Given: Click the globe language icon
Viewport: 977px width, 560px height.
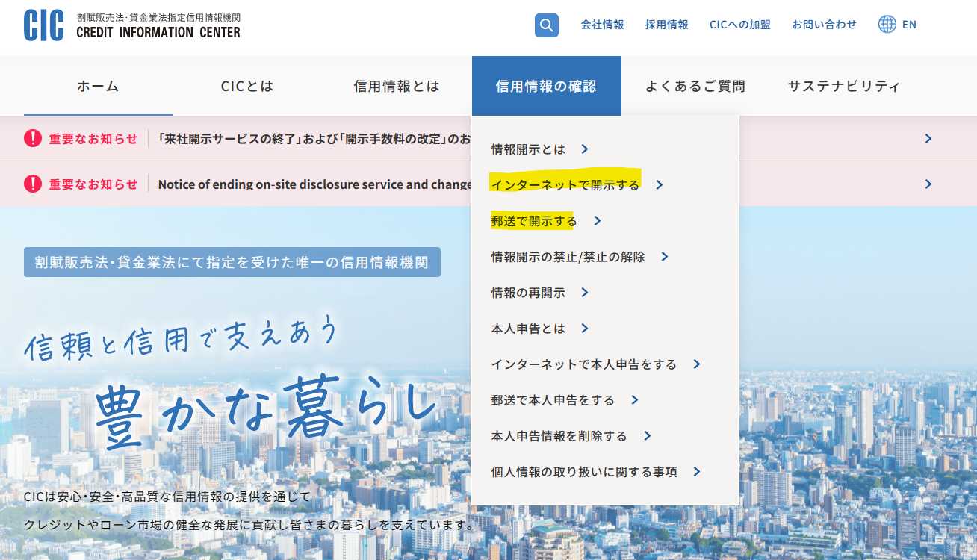Looking at the screenshot, I should (x=887, y=24).
